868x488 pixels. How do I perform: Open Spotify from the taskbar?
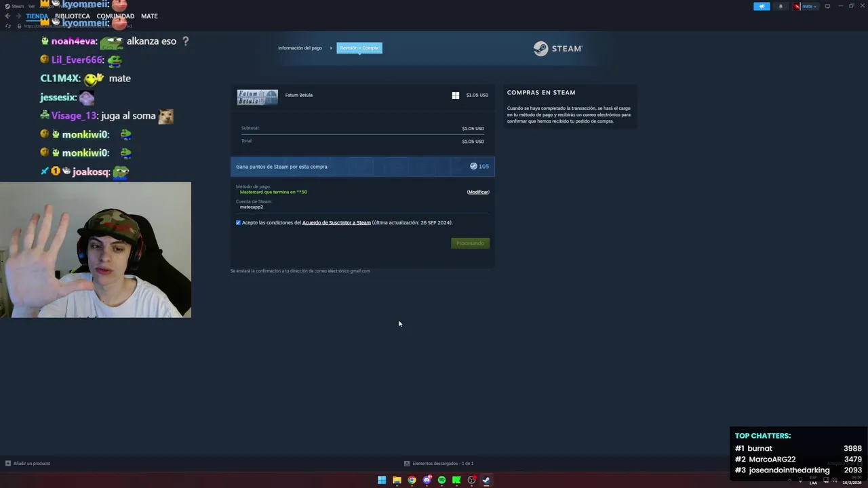[441, 481]
